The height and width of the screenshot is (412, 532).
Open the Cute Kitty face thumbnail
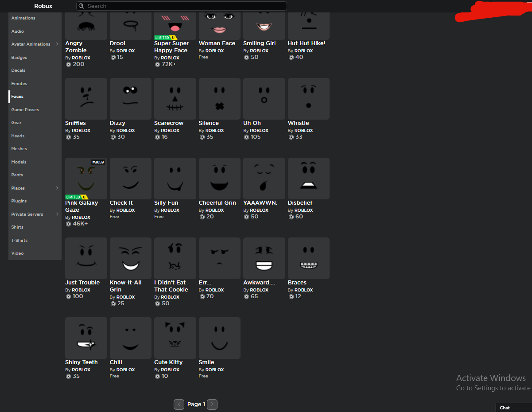pos(175,338)
